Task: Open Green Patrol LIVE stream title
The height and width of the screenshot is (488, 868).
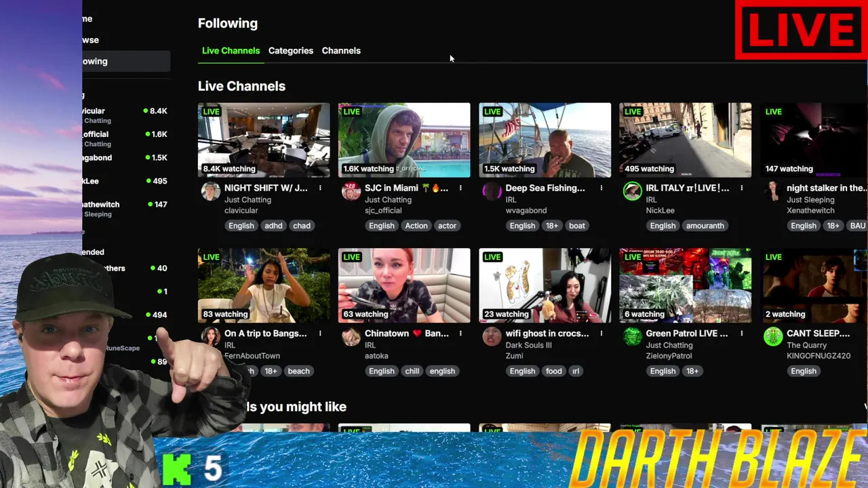Action: [x=687, y=333]
